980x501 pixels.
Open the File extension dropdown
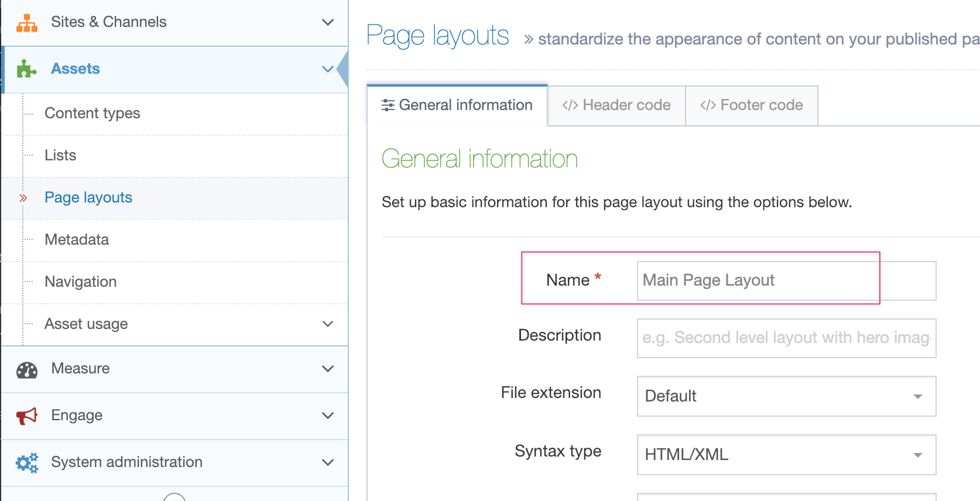coord(786,396)
